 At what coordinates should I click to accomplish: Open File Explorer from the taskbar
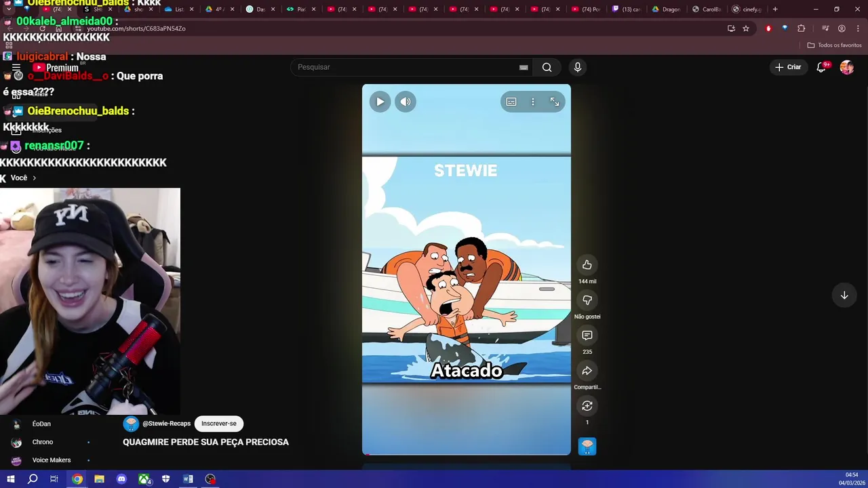point(99,479)
